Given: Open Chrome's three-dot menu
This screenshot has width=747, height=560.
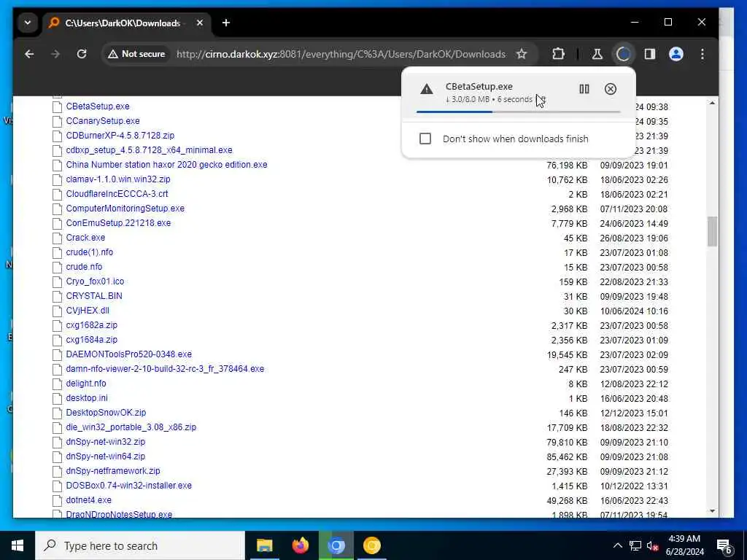Looking at the screenshot, I should (703, 54).
